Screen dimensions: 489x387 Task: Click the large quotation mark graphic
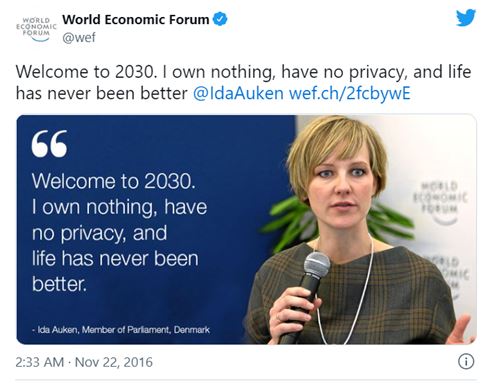[49, 144]
